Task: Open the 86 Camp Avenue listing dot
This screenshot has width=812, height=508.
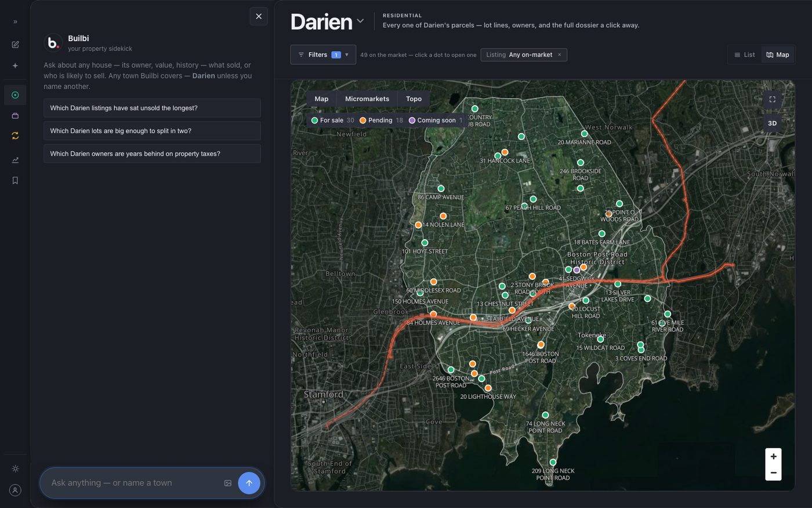Action: 441,189
